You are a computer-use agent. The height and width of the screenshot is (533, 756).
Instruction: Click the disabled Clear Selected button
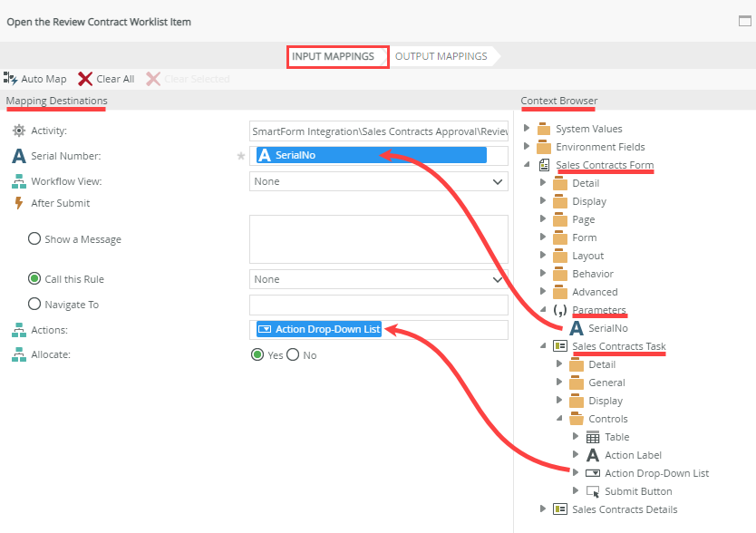[x=188, y=78]
